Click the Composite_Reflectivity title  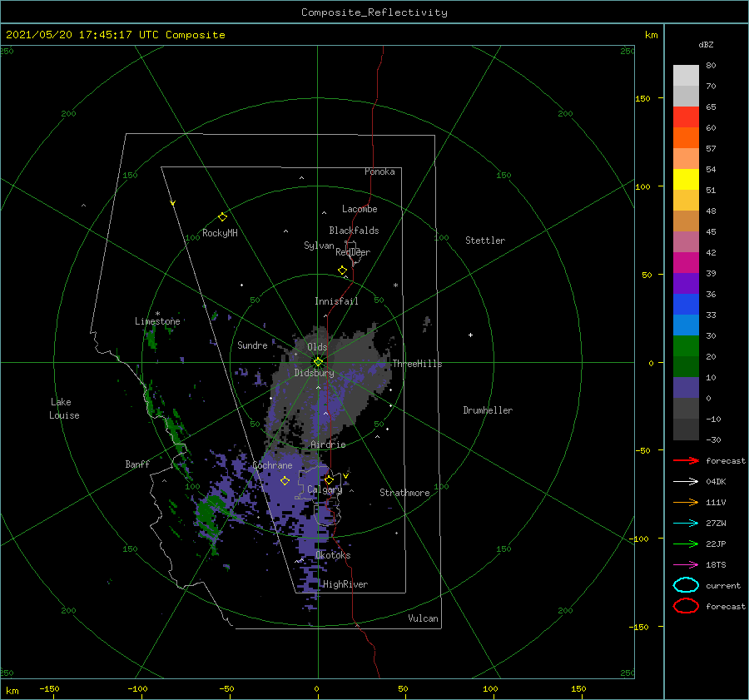point(374,12)
